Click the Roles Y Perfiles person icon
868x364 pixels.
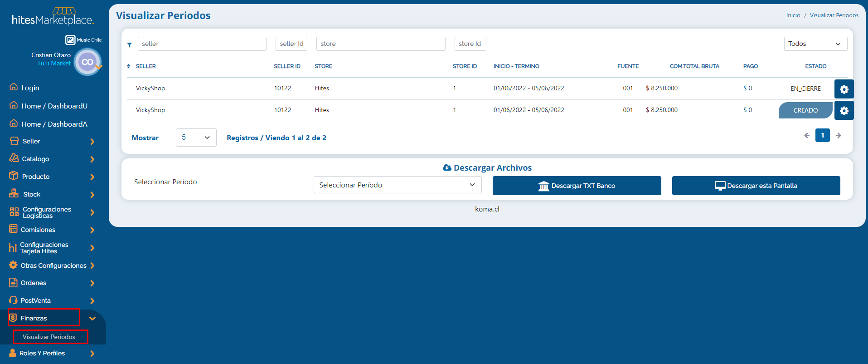pos(13,353)
